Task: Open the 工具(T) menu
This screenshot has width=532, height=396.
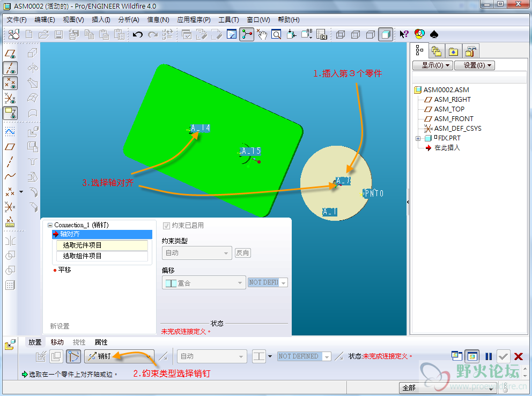Action: 228,20
